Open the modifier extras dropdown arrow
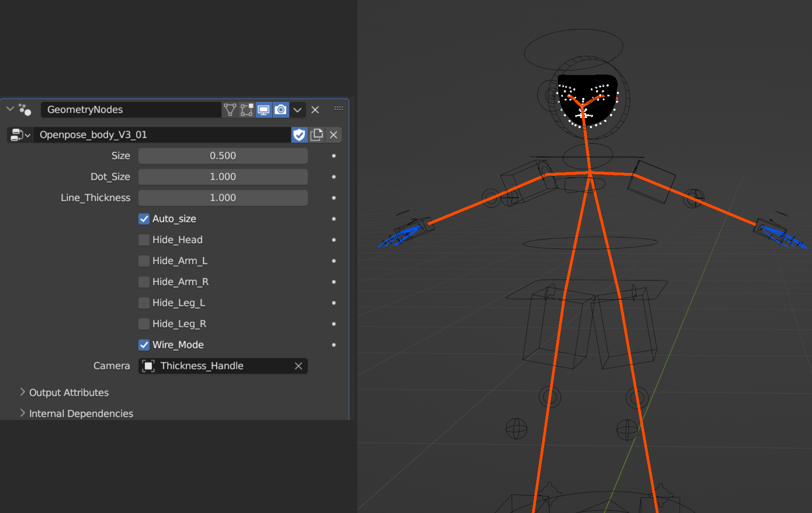Image resolution: width=812 pixels, height=513 pixels. [x=297, y=110]
